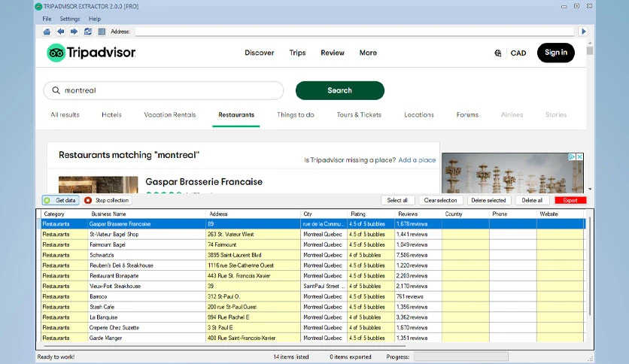Click the Address input bar
Viewport: 629px width, 364px height.
(x=354, y=32)
